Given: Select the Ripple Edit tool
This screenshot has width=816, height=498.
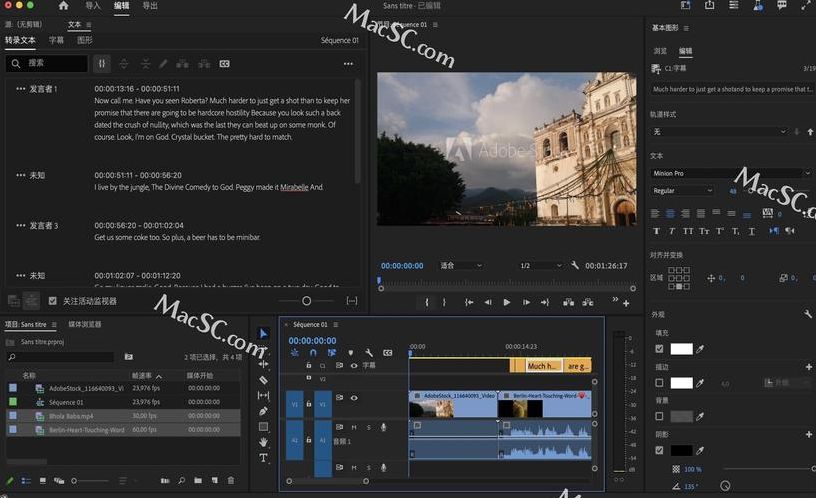Looking at the screenshot, I should click(263, 364).
